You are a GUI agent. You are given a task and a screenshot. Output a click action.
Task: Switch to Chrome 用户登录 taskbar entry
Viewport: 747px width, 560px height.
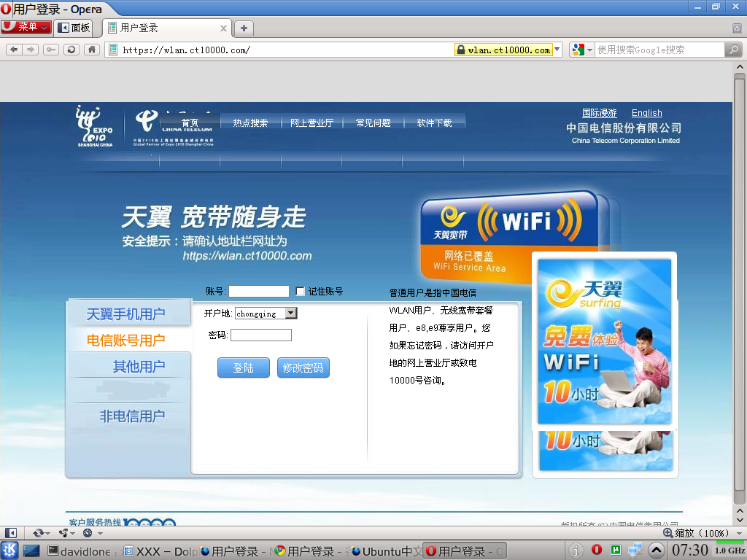pos(311,551)
